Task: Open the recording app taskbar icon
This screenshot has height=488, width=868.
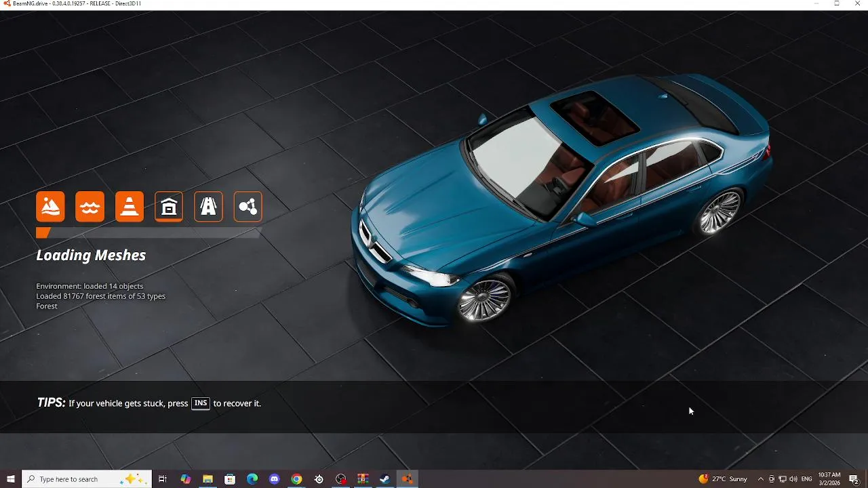Action: [x=341, y=479]
